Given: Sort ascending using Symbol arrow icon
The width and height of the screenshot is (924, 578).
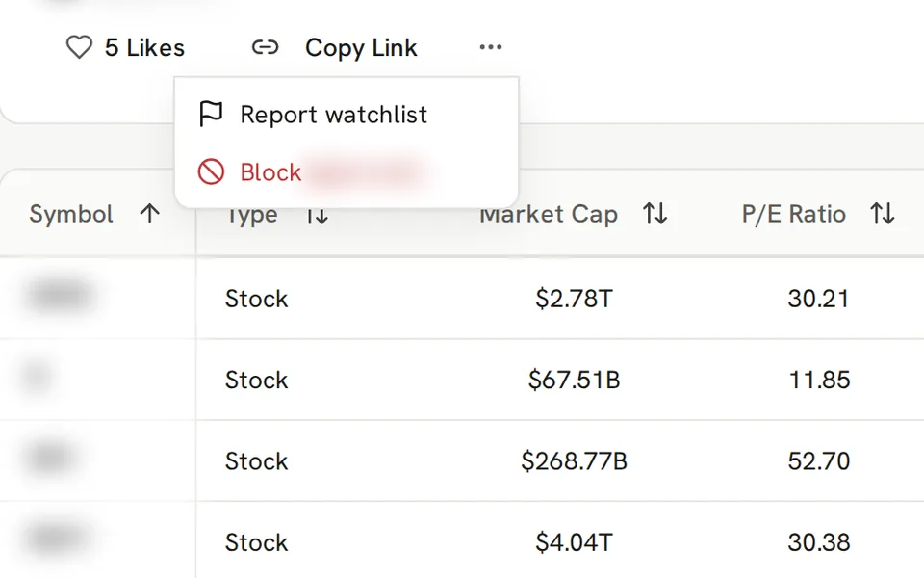Looking at the screenshot, I should [x=150, y=214].
